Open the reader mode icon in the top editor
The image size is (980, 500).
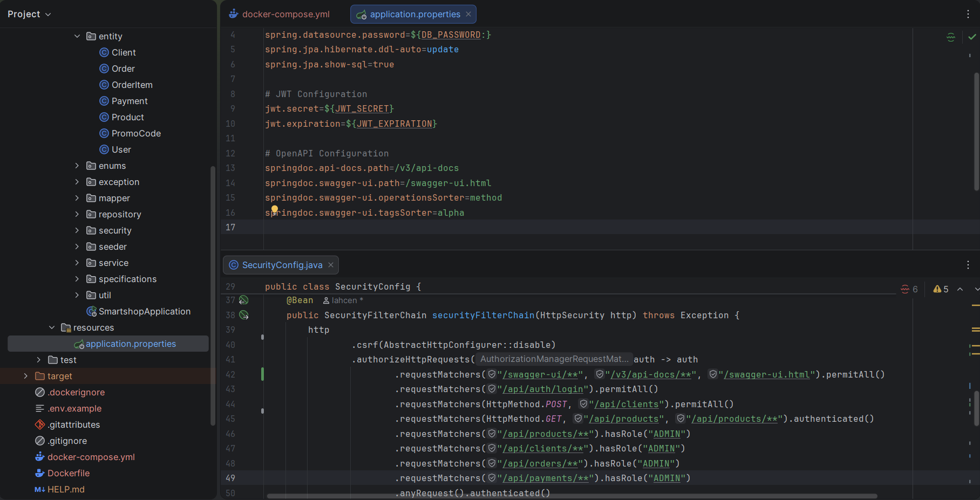coord(951,37)
